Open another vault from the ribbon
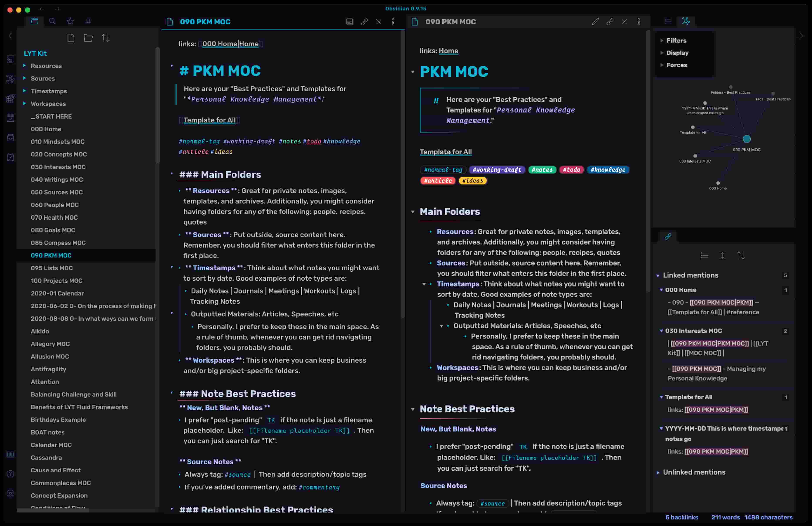 [x=11, y=454]
